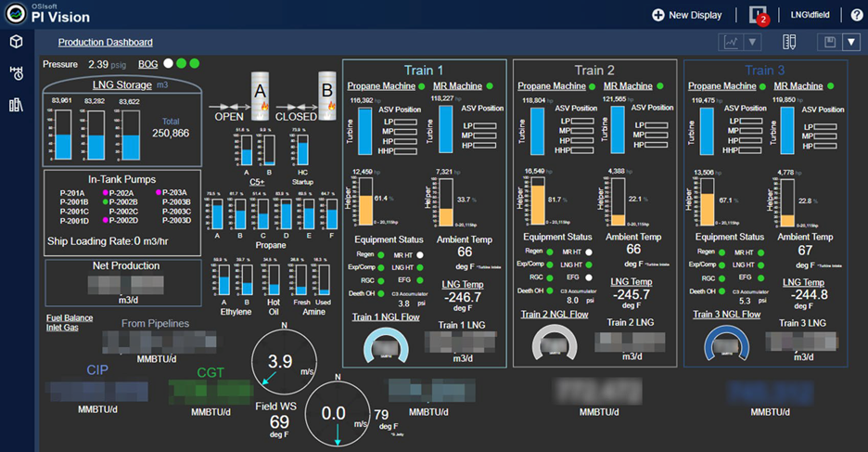Click Train 2 helper 81.7% bar
The height and width of the screenshot is (452, 868).
tap(537, 201)
